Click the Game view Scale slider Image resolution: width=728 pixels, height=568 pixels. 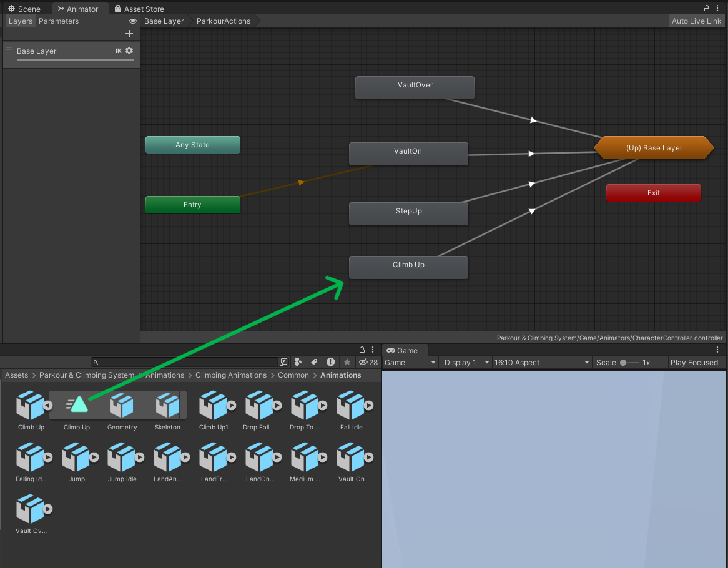[629, 363]
